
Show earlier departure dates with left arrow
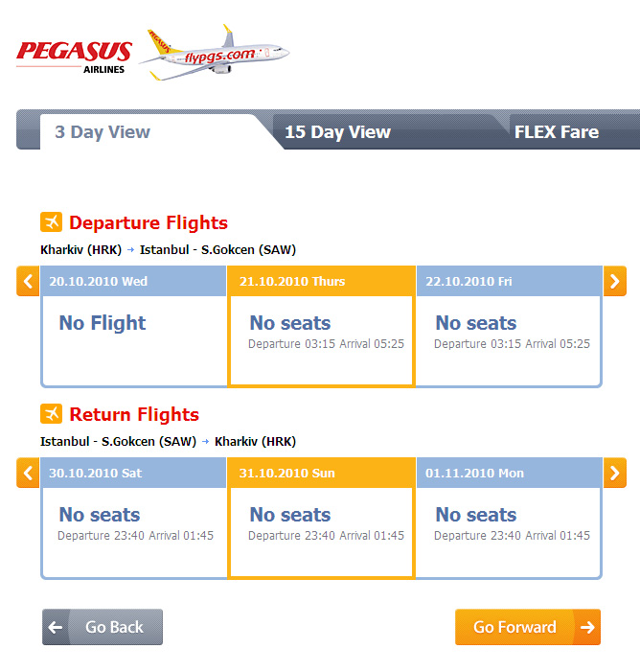click(28, 281)
